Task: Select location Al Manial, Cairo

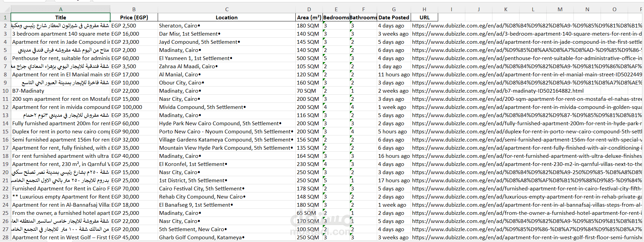Action: point(227,74)
